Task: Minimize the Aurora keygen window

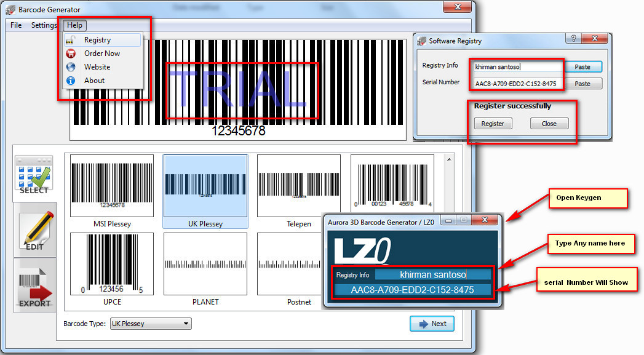Action: (x=448, y=221)
